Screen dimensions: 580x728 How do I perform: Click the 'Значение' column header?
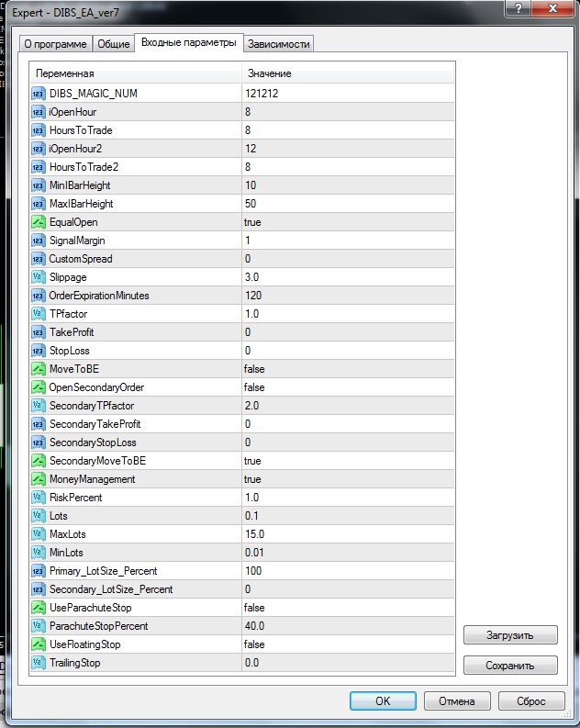click(348, 73)
